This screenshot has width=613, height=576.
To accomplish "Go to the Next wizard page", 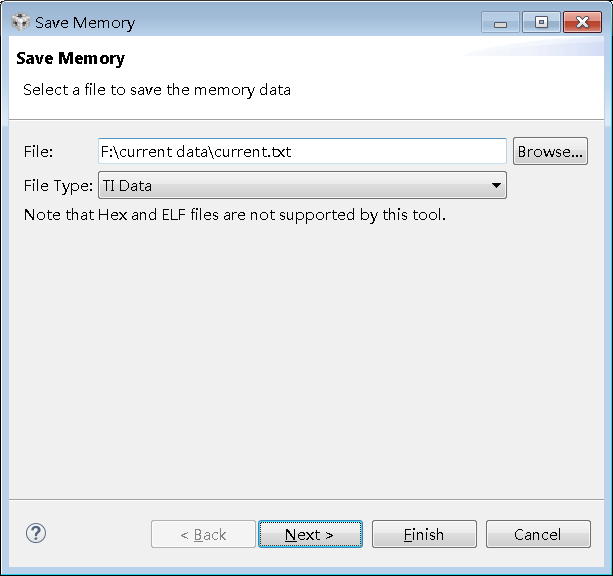I will (x=309, y=534).
